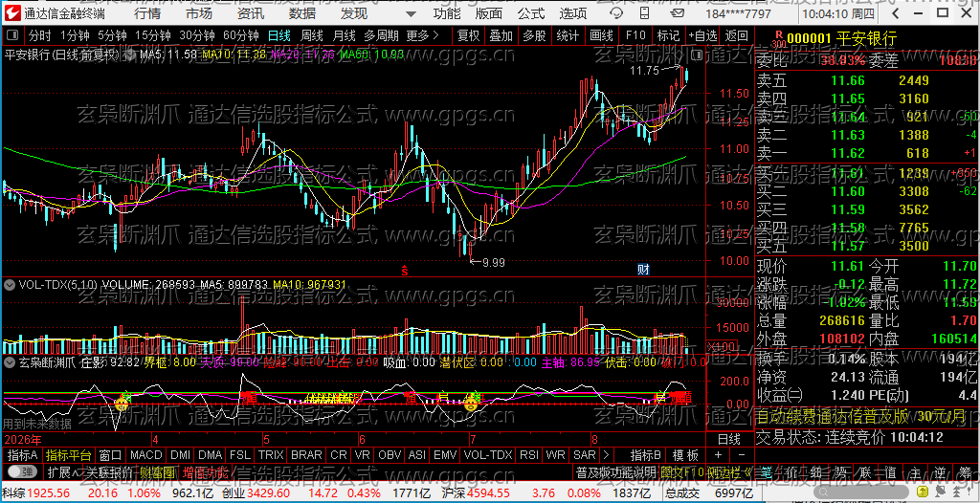Collapse the 玄枭断渊爪 indicator chevron
The image size is (980, 503).
[x=10, y=361]
